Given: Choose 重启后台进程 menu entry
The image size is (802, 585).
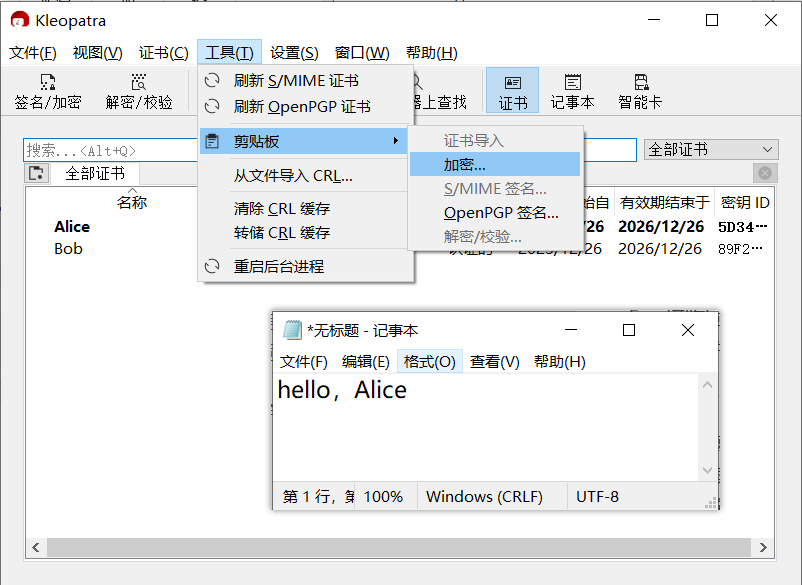Looking at the screenshot, I should tap(305, 266).
